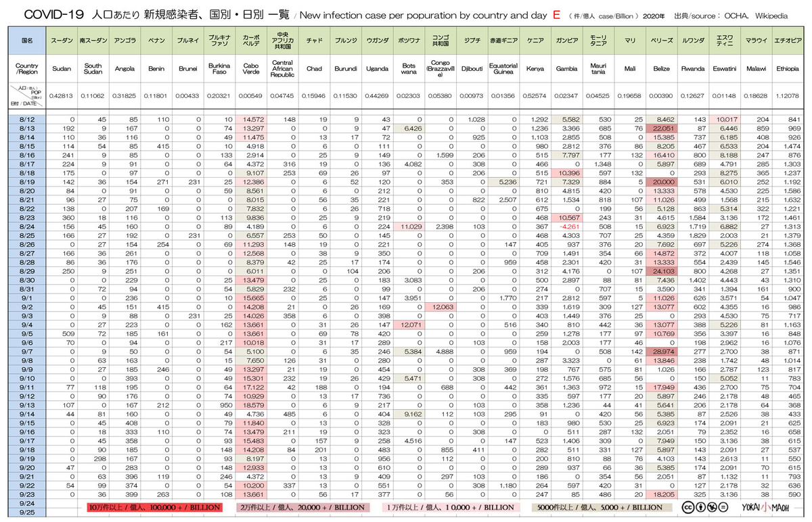This screenshot has width=812, height=522.
Task: Select the 'Sudan' column header
Action: pos(62,69)
